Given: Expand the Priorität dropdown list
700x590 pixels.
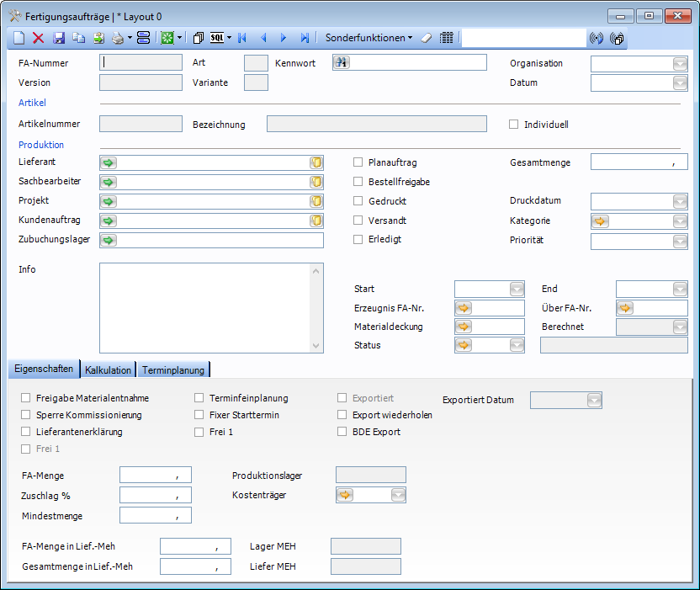Looking at the screenshot, I should point(680,242).
